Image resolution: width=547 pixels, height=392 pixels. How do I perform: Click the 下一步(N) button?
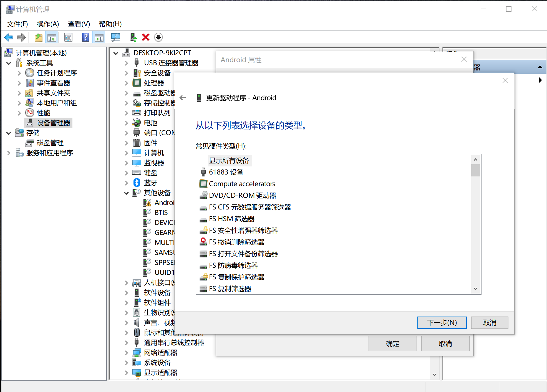pyautogui.click(x=442, y=322)
